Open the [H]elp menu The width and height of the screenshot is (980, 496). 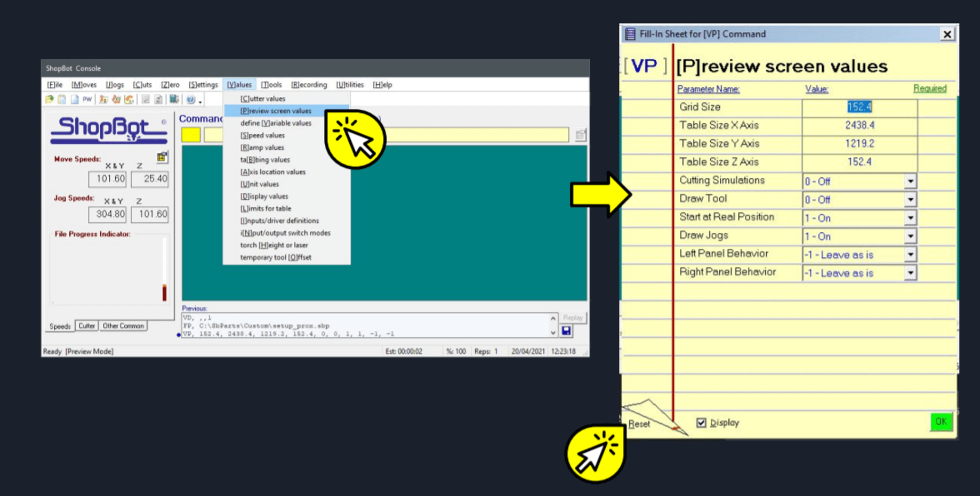pyautogui.click(x=382, y=85)
